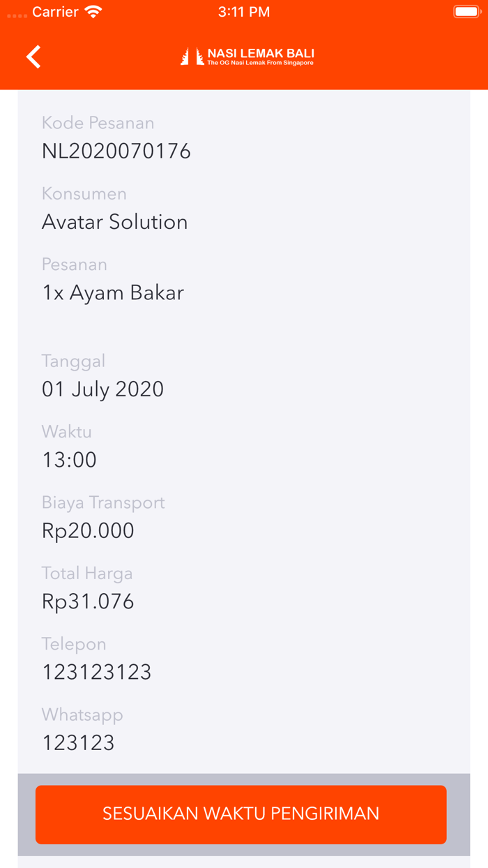Tap the customer name Avatar Solution

pos(115,222)
